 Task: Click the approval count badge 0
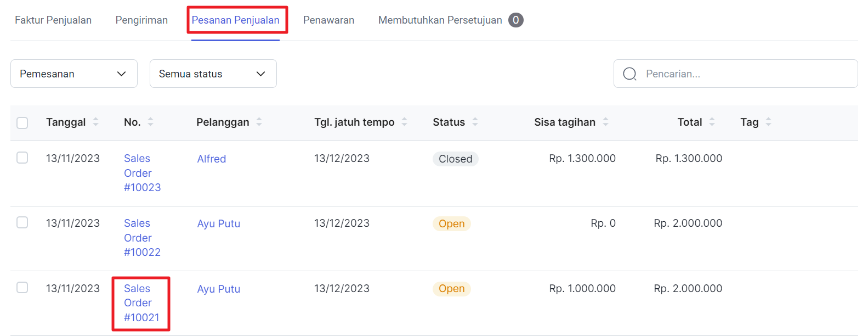pyautogui.click(x=516, y=20)
